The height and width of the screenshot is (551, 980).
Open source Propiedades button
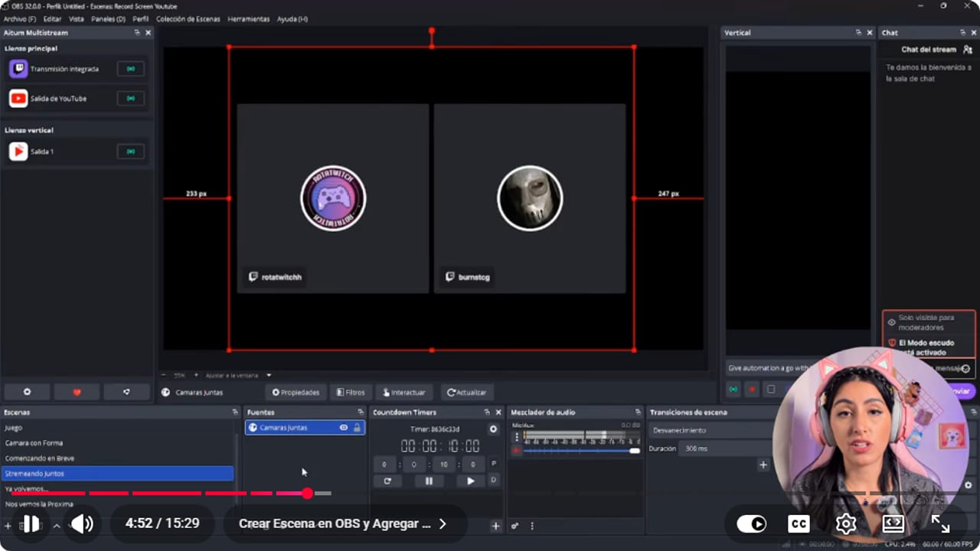296,392
